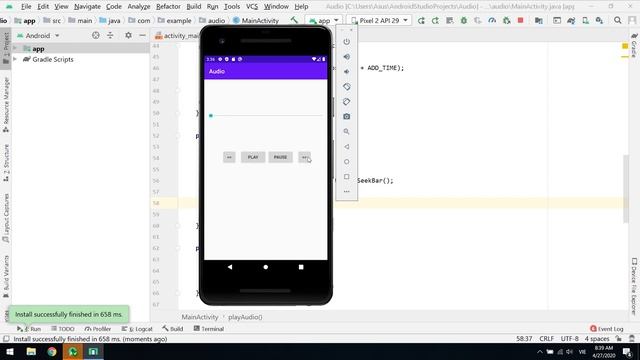Click the src breadcrumb folder
640x360 pixels.
[52, 20]
